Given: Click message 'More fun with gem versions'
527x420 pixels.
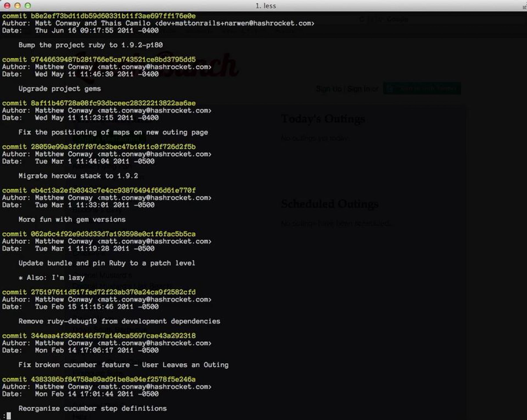Looking at the screenshot, I should point(72,220).
